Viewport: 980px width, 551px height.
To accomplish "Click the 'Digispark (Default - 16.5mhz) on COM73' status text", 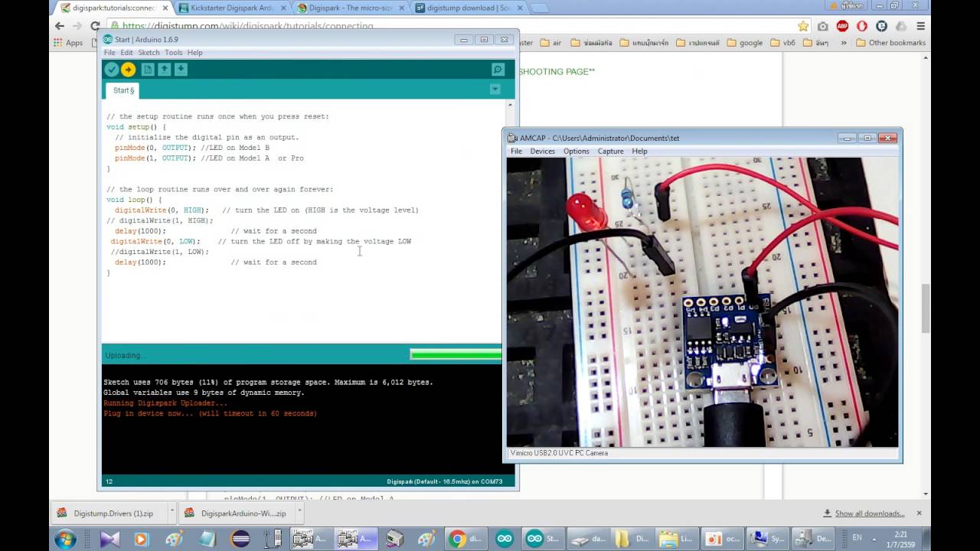I will [444, 481].
